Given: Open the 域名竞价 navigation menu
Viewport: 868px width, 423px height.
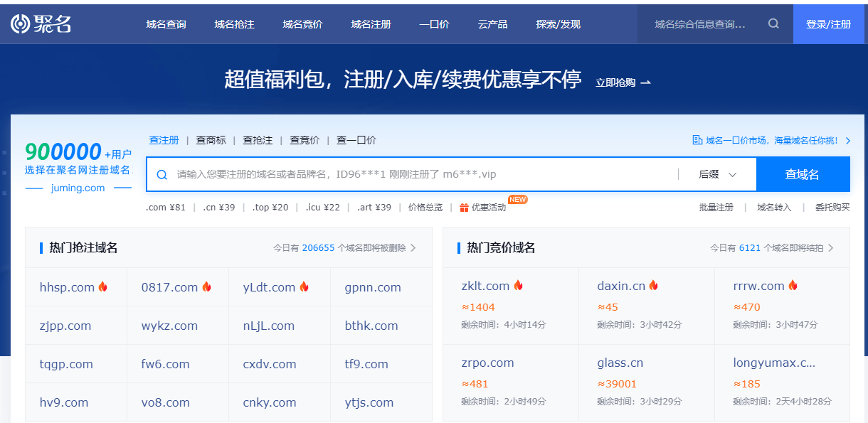Looking at the screenshot, I should pos(302,23).
